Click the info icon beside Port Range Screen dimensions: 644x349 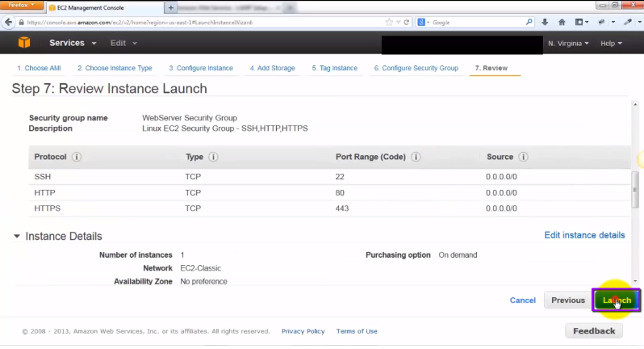pos(416,157)
